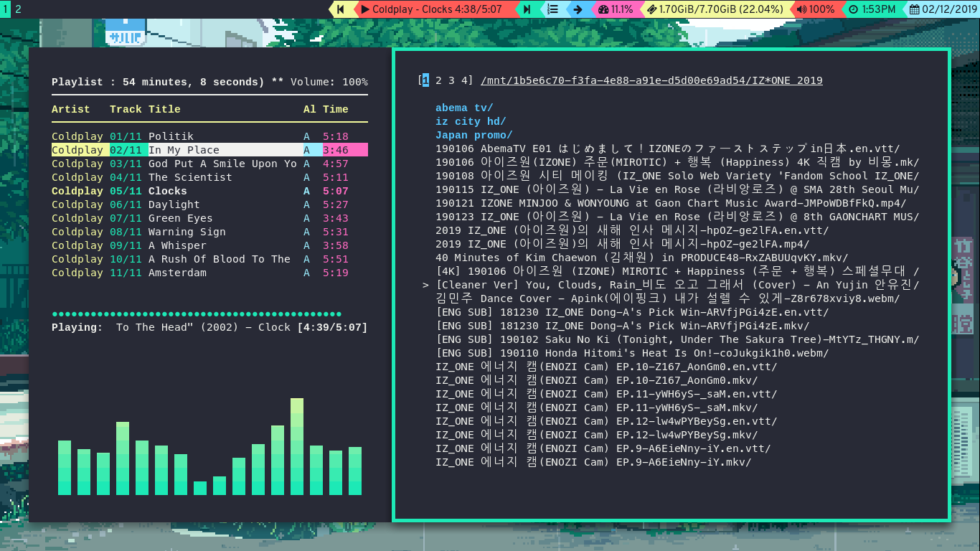Click the memory usage text 22.04%
This screenshot has width=980, height=551.
(760, 9)
